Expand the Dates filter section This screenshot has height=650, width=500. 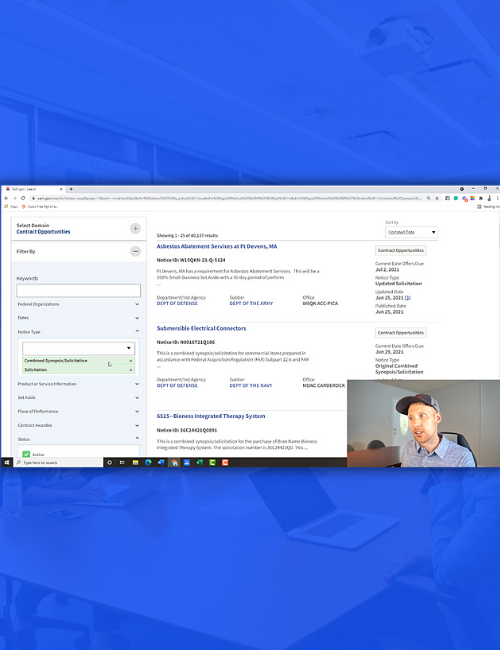coord(78,318)
